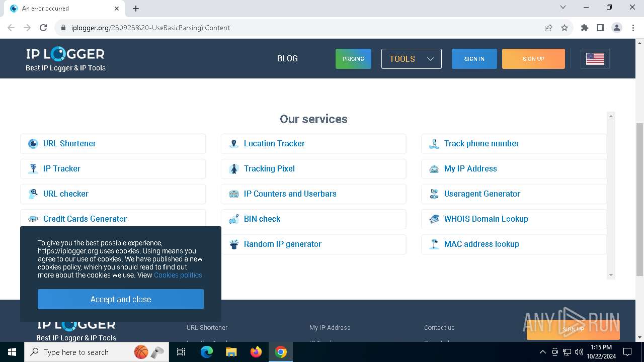Show hidden system tray icons chevron
Screen dimensions: 644x362
click(542, 352)
